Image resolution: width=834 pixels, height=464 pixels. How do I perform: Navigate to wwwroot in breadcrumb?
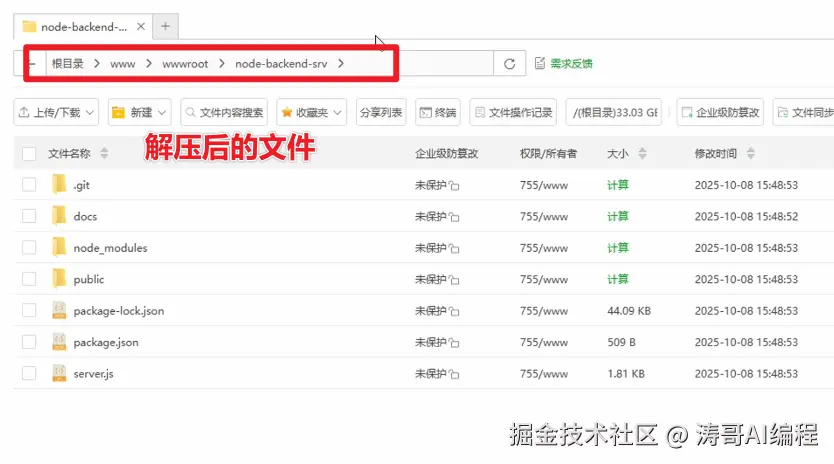(185, 64)
